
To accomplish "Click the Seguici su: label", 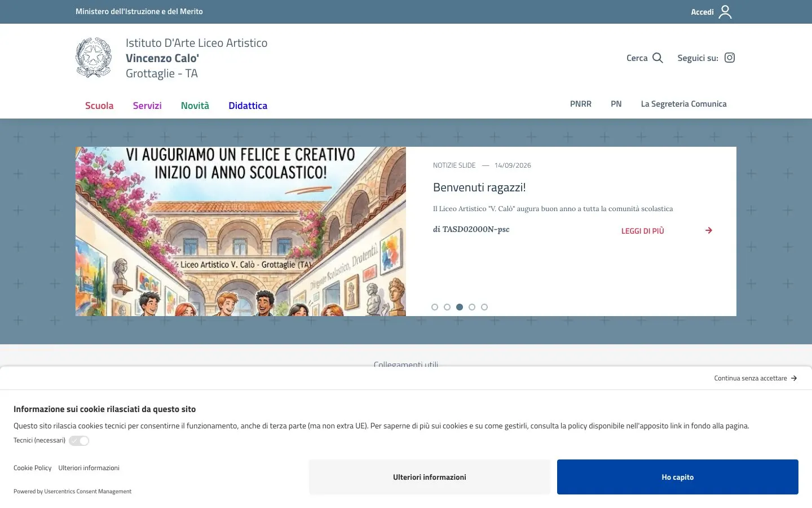I will 698,58.
